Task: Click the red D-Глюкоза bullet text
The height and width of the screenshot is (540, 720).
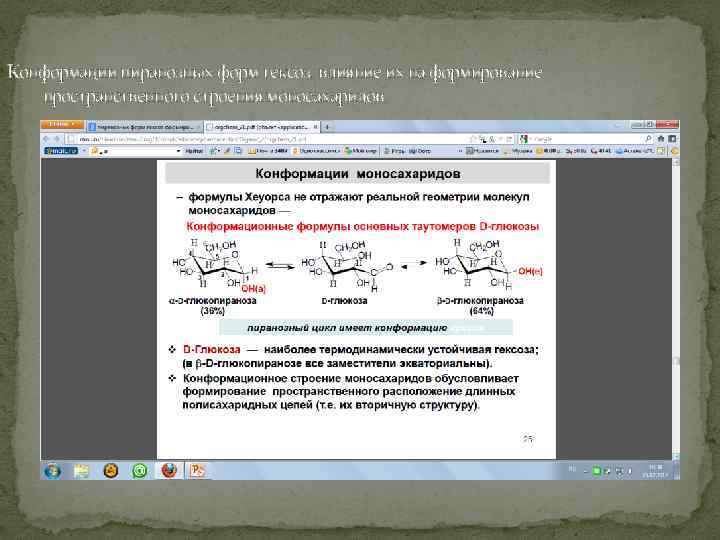Action: pyautogui.click(x=212, y=350)
